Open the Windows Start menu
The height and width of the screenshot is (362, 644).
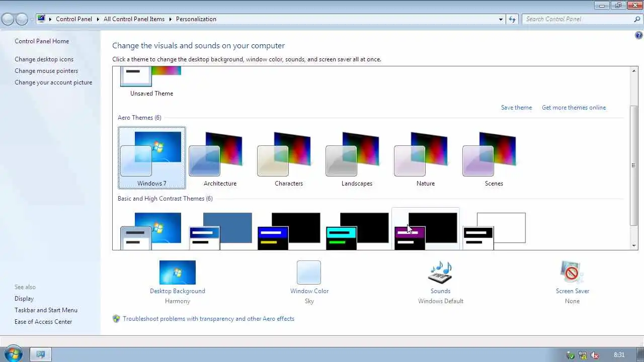point(13,354)
